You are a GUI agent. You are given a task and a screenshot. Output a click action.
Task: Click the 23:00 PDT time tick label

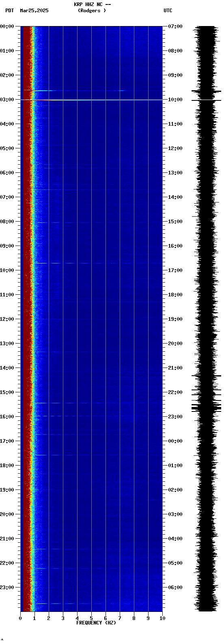(7, 587)
